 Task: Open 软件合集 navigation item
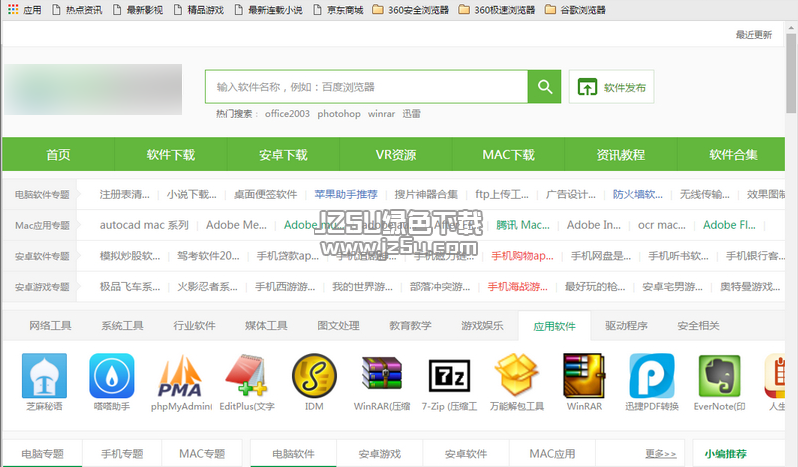tap(733, 154)
